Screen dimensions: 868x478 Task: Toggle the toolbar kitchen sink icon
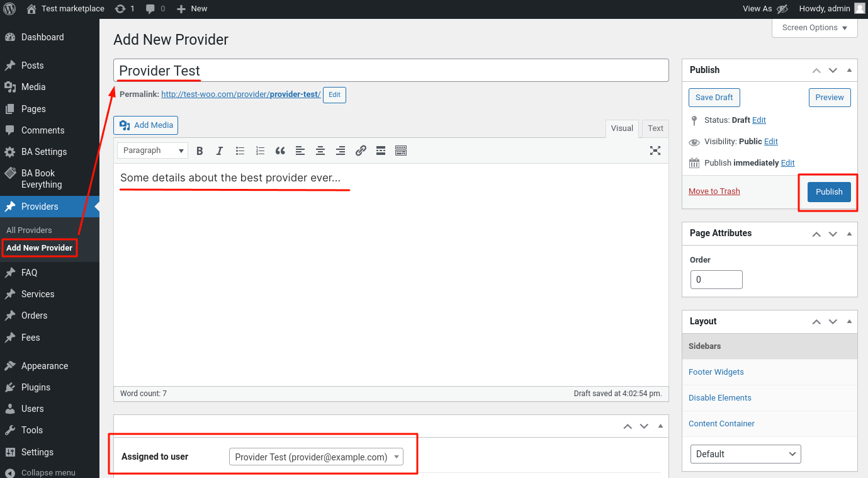tap(401, 151)
